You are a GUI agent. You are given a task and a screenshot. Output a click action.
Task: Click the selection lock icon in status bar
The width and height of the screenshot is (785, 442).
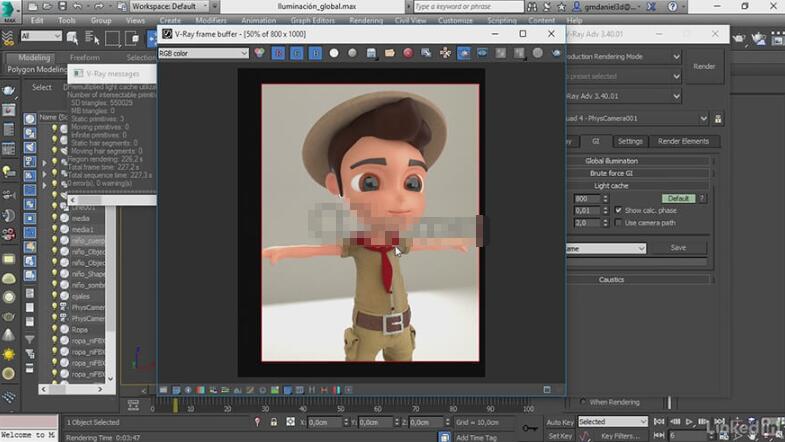274,422
